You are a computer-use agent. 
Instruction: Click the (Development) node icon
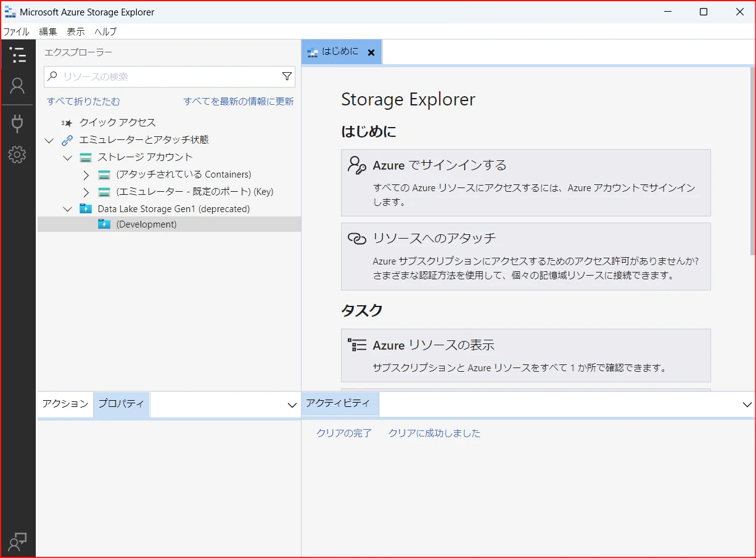104,224
